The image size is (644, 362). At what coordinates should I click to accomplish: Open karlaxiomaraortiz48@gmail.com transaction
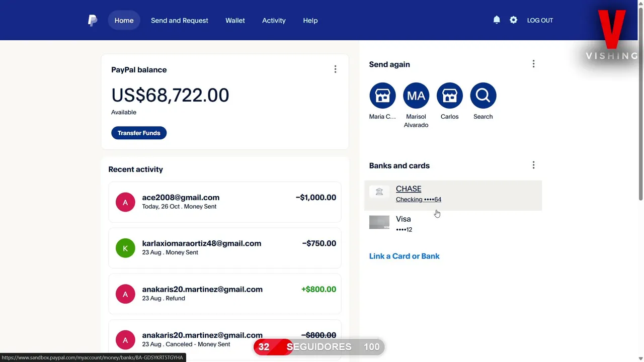(x=225, y=248)
